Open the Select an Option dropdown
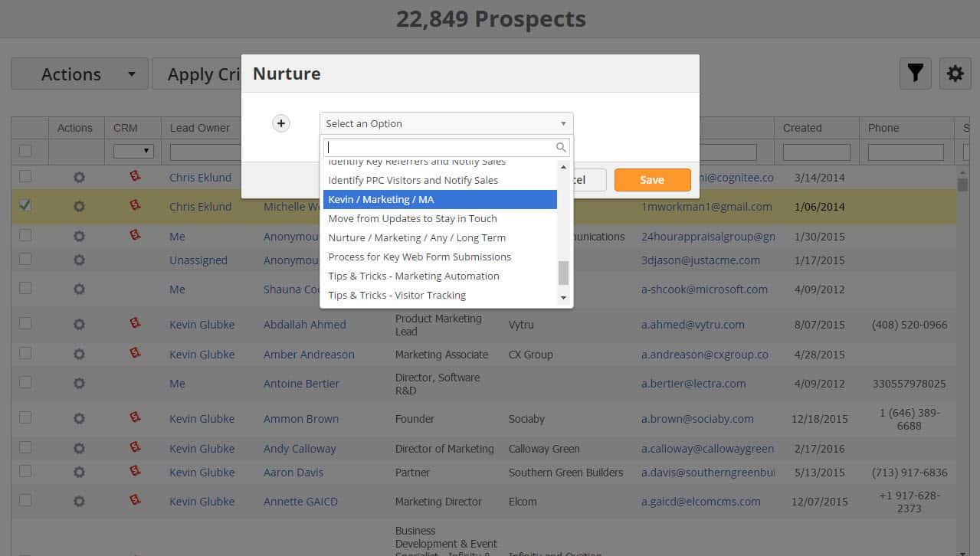Viewport: 980px width, 556px height. tap(446, 123)
